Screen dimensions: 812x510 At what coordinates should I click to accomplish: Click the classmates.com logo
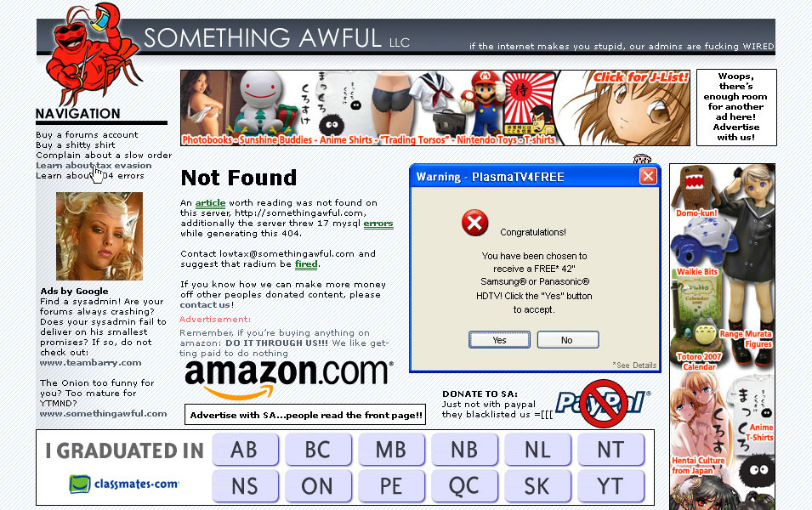(x=124, y=484)
